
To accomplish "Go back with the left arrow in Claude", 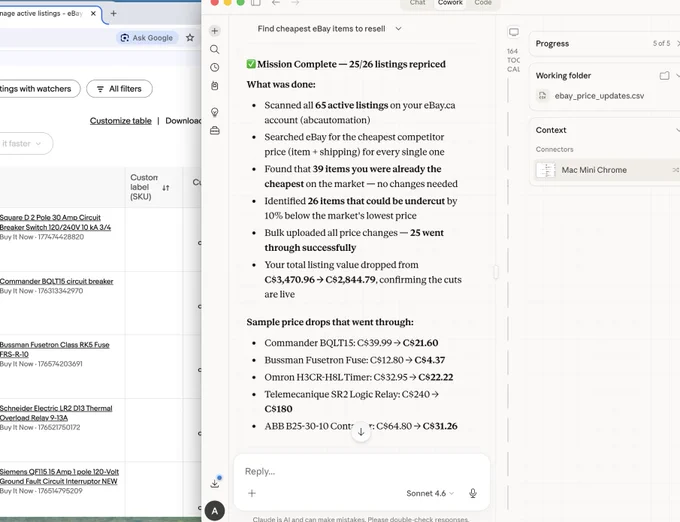I will click(x=276, y=3).
